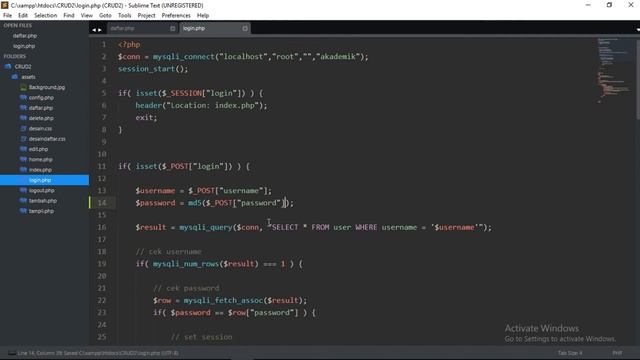This screenshot has width=640, height=360.
Task: Click the mysqli_query SELECT line
Action: click(x=313, y=227)
